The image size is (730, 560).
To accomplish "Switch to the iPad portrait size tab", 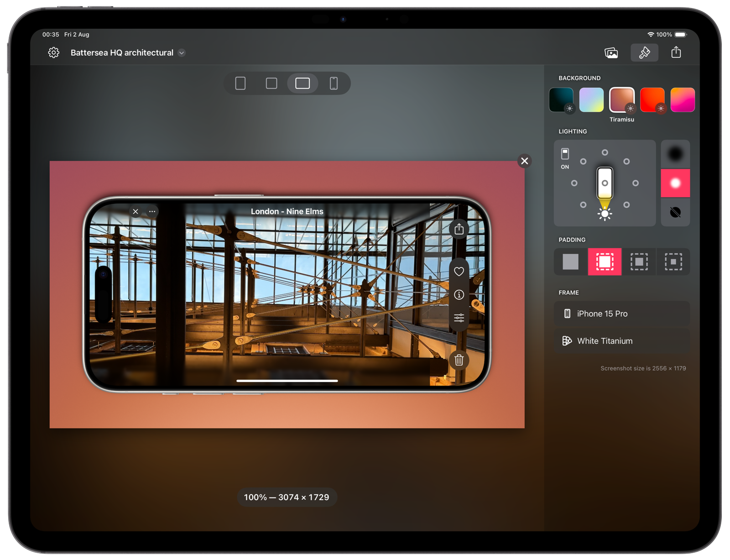I will tap(240, 83).
